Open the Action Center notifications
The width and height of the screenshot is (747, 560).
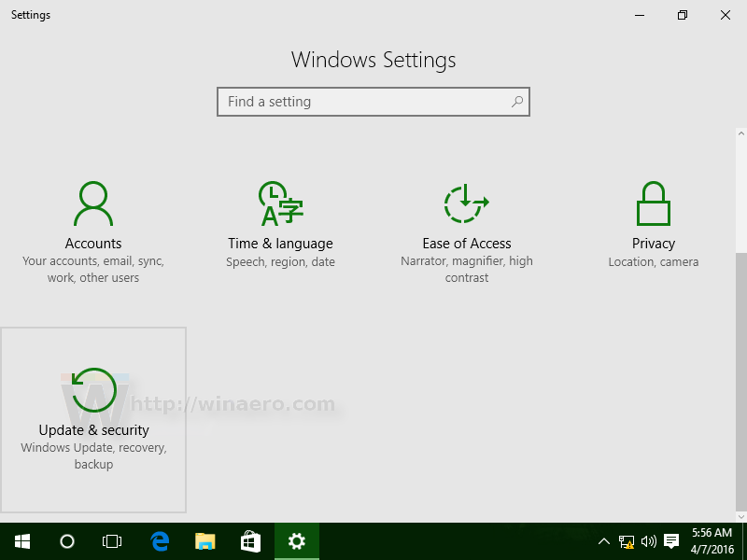pos(671,541)
